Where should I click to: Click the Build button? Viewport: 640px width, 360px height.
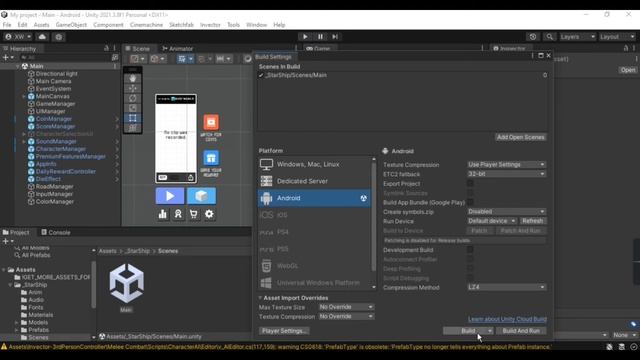click(x=468, y=331)
